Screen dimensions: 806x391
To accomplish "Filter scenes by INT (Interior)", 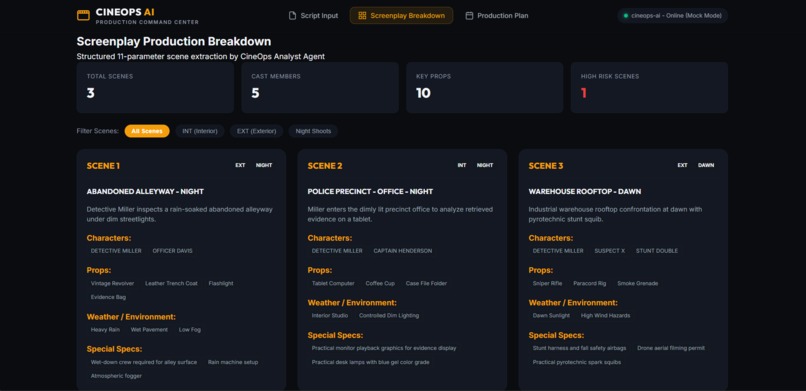I will pyautogui.click(x=200, y=131).
